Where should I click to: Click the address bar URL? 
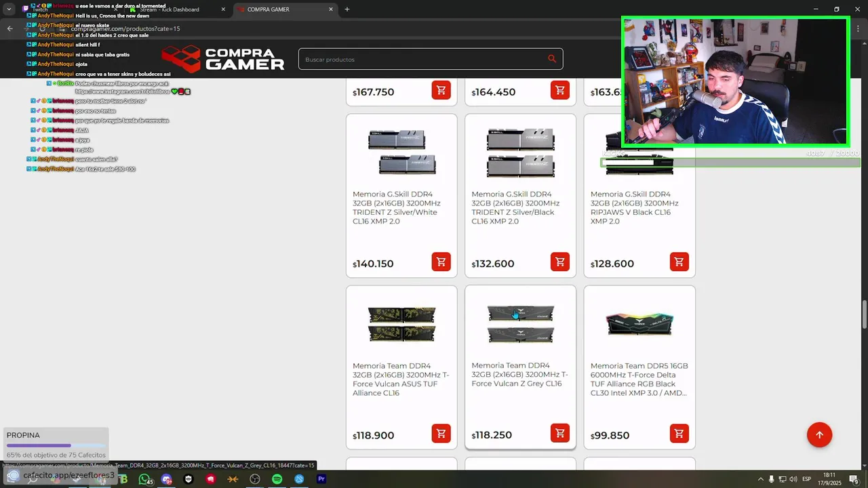point(125,28)
